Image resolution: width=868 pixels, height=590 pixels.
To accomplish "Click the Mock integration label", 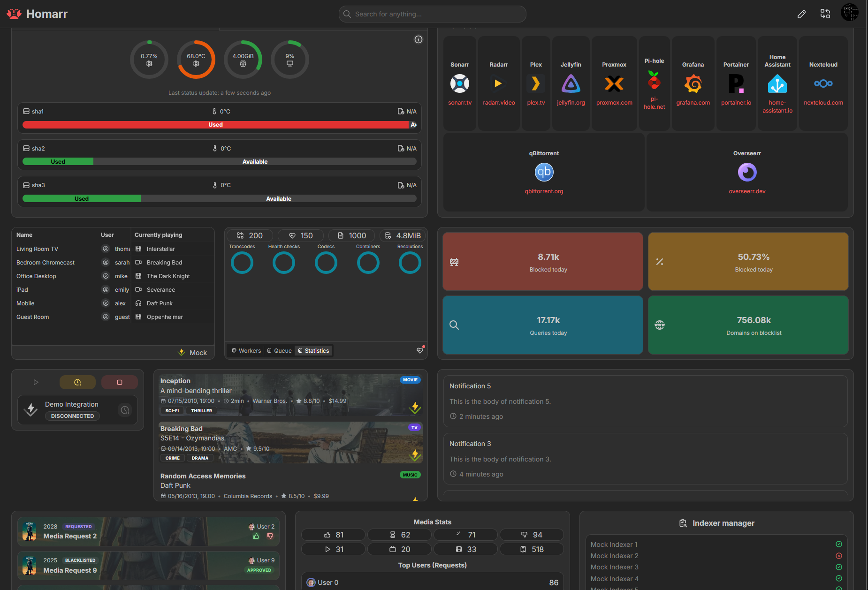I will click(x=198, y=353).
